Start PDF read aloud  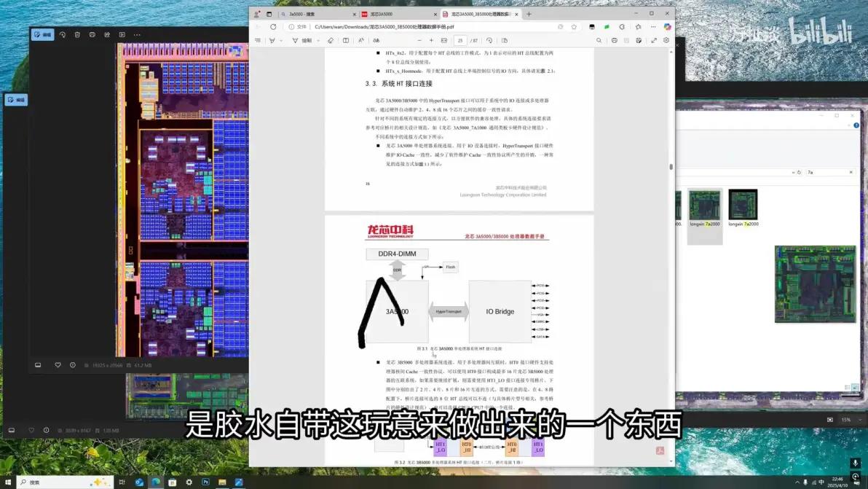361,40
